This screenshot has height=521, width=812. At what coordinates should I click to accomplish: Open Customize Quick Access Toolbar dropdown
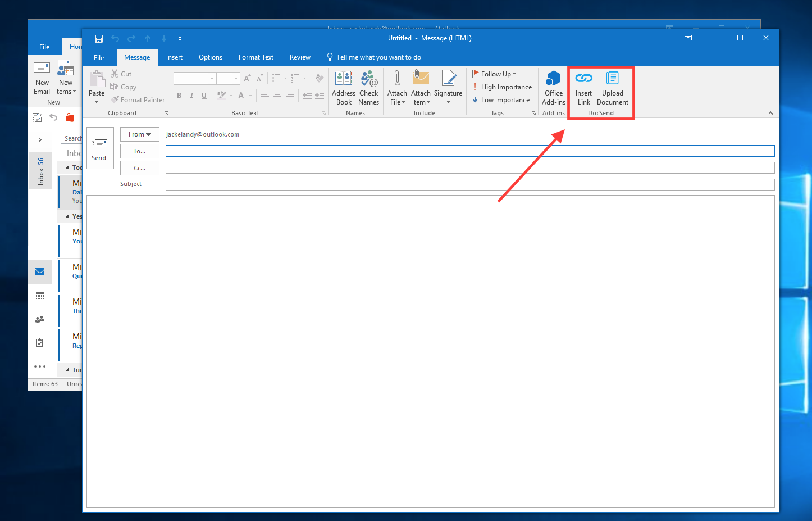(180, 39)
